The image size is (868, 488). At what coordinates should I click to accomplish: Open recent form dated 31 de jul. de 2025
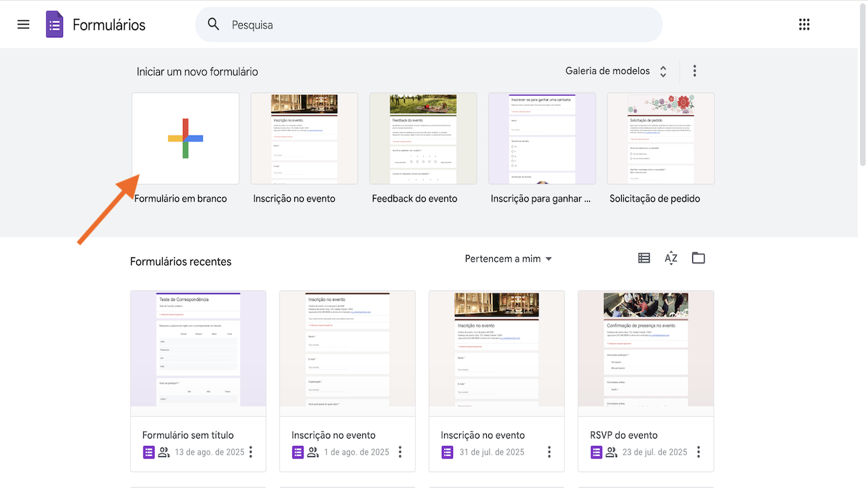pyautogui.click(x=496, y=352)
